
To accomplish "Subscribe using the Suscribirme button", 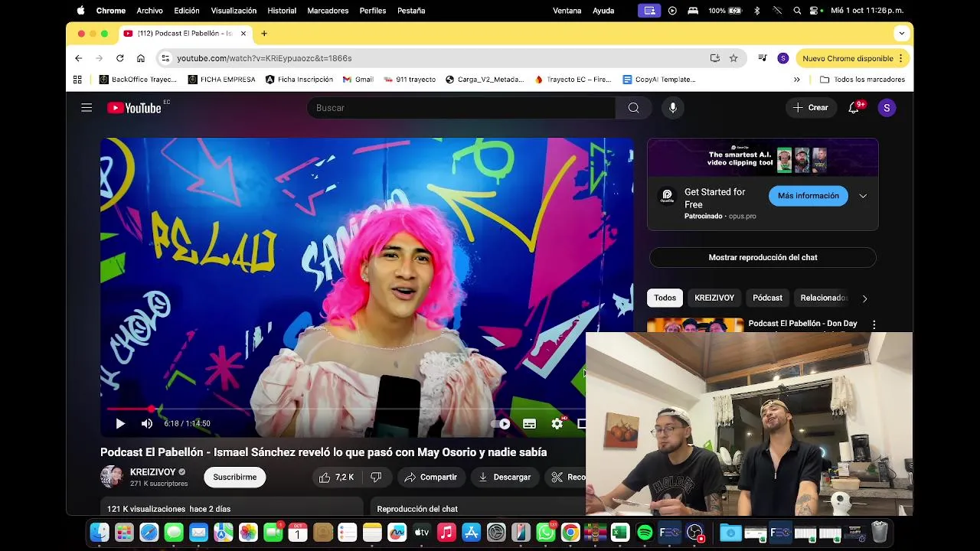I will (x=234, y=477).
